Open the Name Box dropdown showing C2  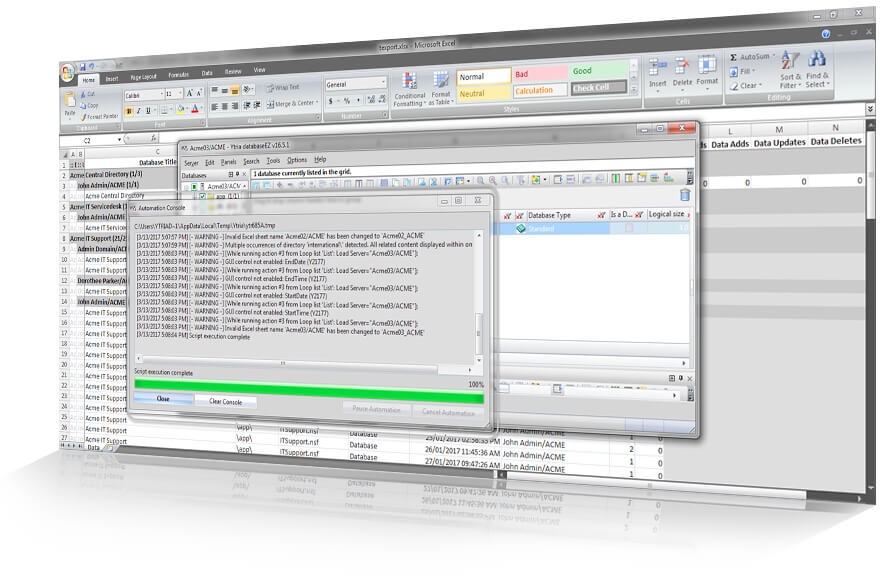119,139
